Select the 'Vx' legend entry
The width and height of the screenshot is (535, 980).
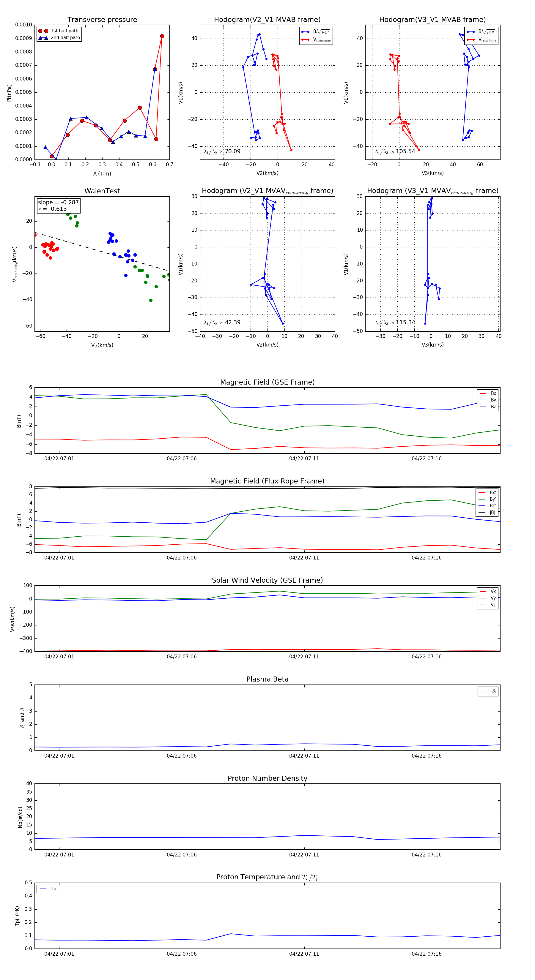coord(488,592)
